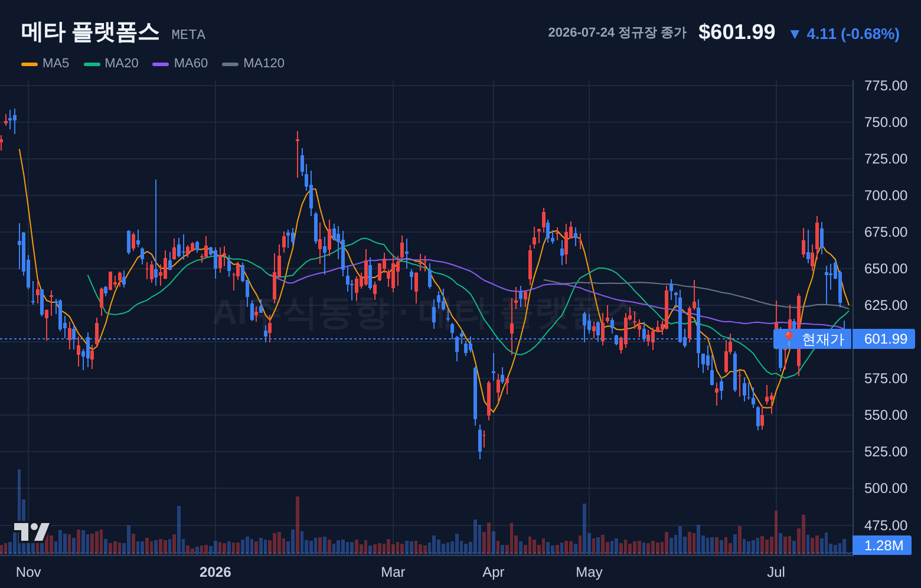Click the META ticker symbol
Viewport: 921px width, 588px height.
click(x=188, y=35)
